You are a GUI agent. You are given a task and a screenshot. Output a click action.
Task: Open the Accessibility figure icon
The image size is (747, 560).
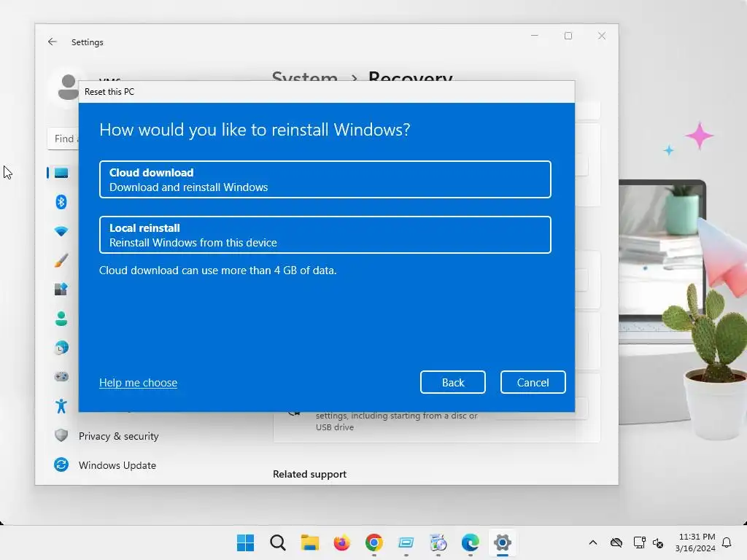[61, 405]
